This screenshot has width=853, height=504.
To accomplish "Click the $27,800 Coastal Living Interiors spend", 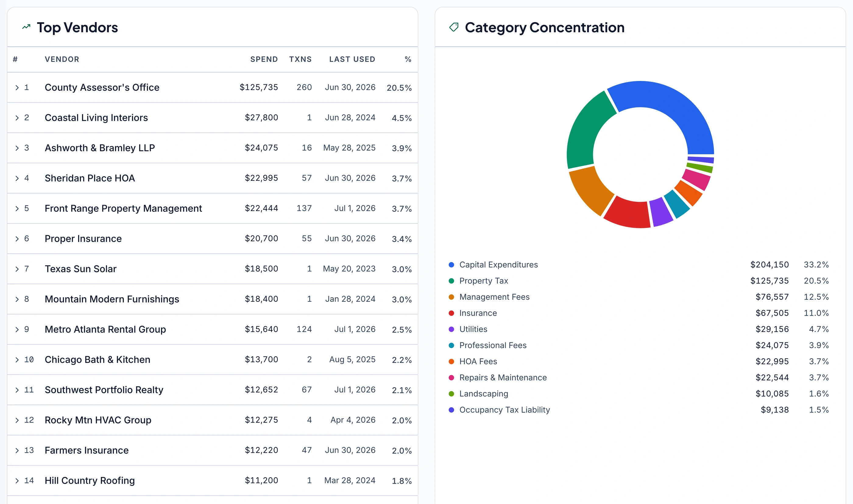I will tap(261, 118).
